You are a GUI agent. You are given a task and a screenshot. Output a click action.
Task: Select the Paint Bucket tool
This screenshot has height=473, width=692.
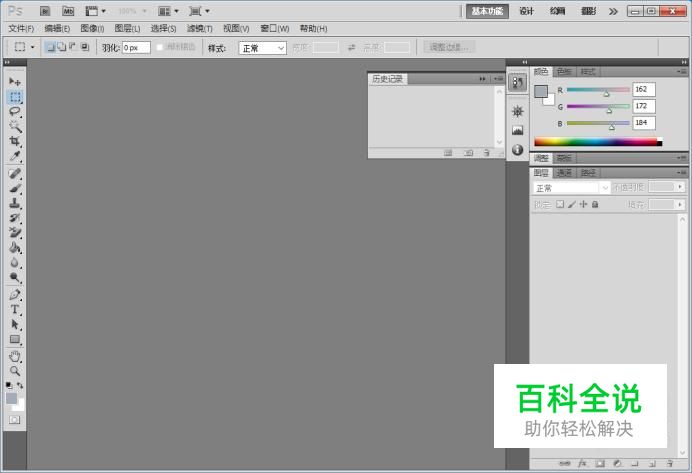click(x=15, y=248)
